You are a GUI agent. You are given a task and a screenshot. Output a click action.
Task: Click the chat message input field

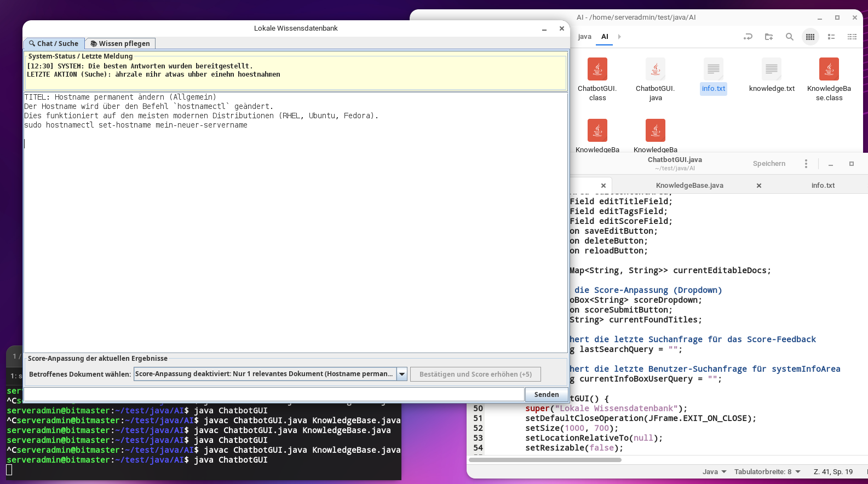click(274, 394)
